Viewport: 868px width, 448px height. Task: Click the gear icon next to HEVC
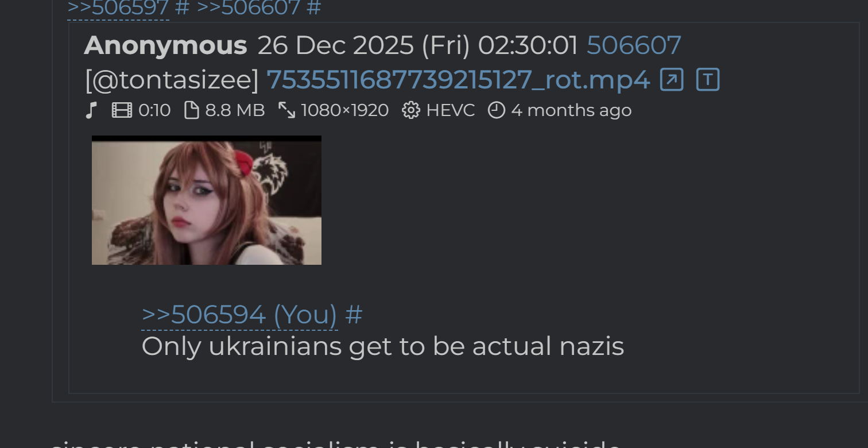pyautogui.click(x=411, y=110)
